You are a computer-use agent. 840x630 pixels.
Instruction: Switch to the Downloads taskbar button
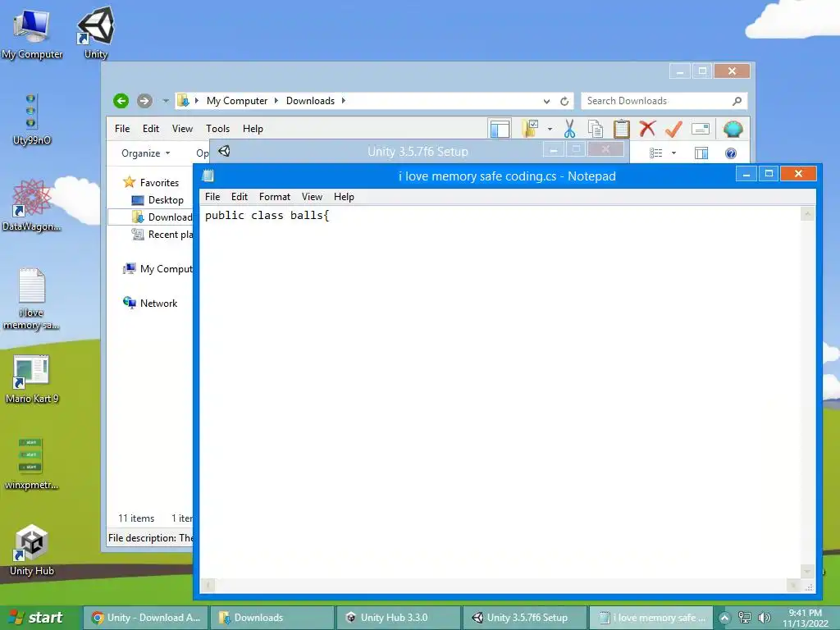tap(272, 618)
